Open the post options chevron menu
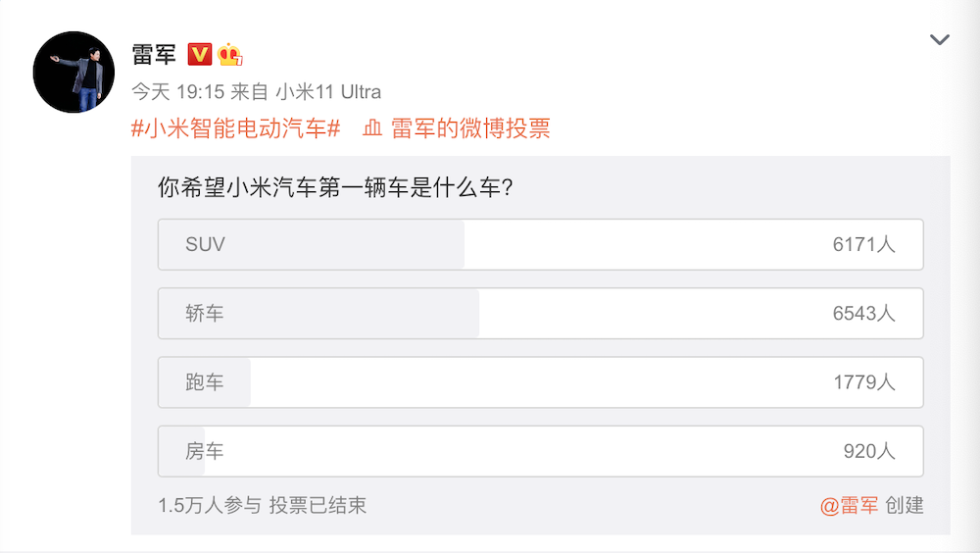The height and width of the screenshot is (553, 980). [x=939, y=40]
